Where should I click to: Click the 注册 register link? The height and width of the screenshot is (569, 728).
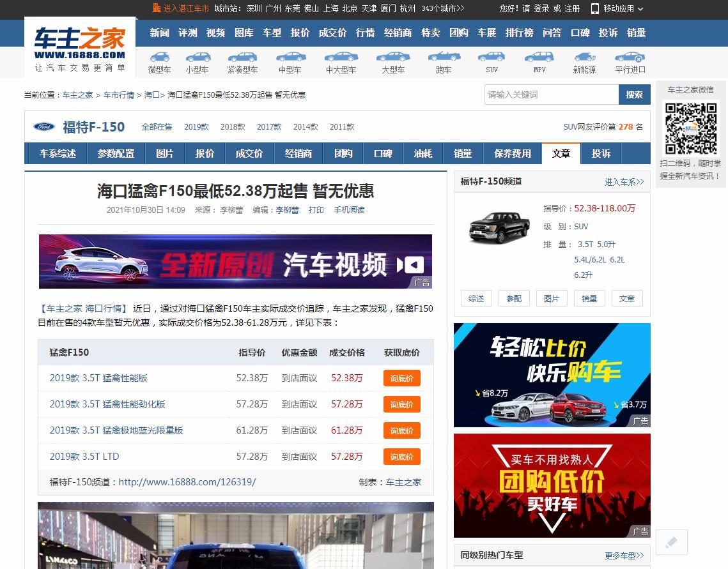point(572,8)
